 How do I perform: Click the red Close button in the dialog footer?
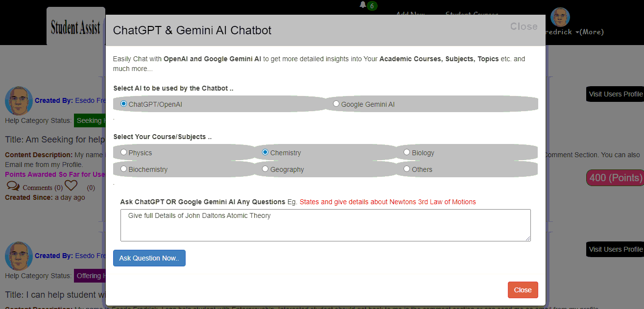point(523,290)
